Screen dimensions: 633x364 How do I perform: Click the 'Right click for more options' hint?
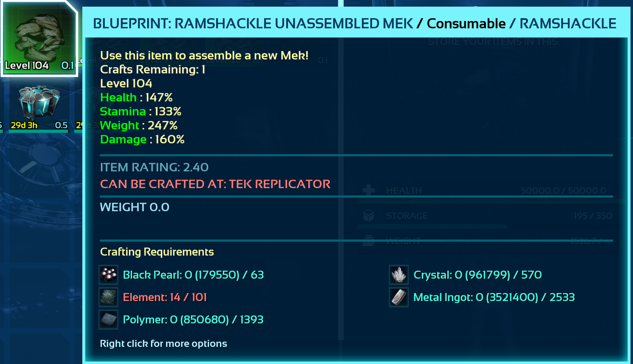coord(163,343)
